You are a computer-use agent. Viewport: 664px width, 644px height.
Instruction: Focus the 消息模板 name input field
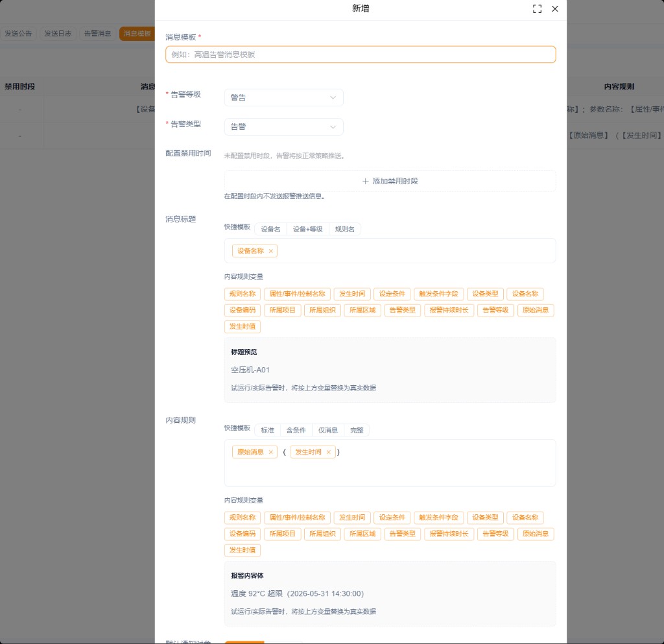click(361, 54)
